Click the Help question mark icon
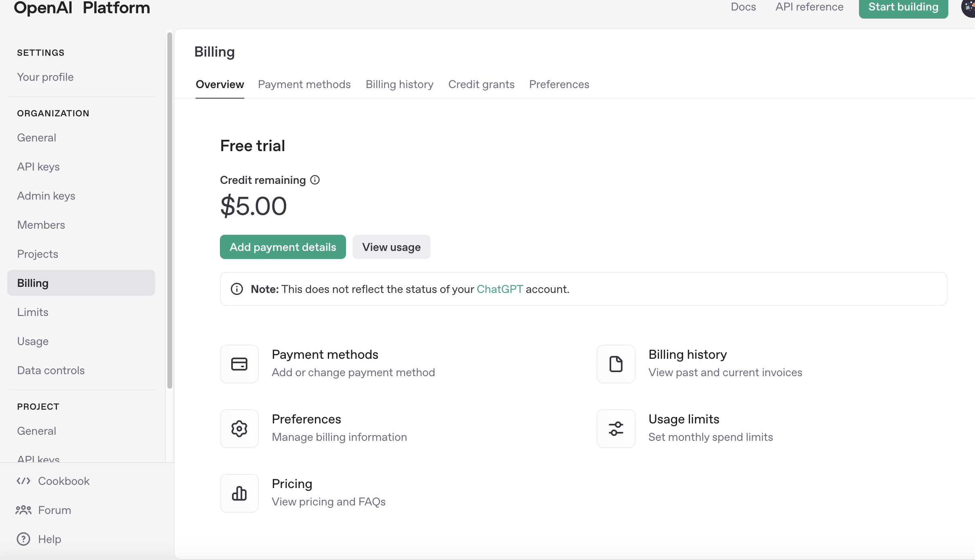Screen dimensions: 975x560 coord(23,539)
